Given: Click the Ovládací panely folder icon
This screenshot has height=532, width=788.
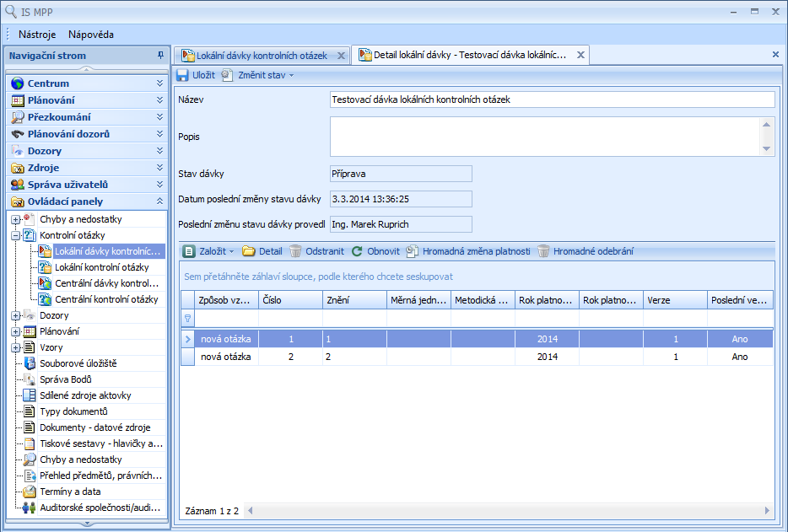Looking at the screenshot, I should click(18, 202).
